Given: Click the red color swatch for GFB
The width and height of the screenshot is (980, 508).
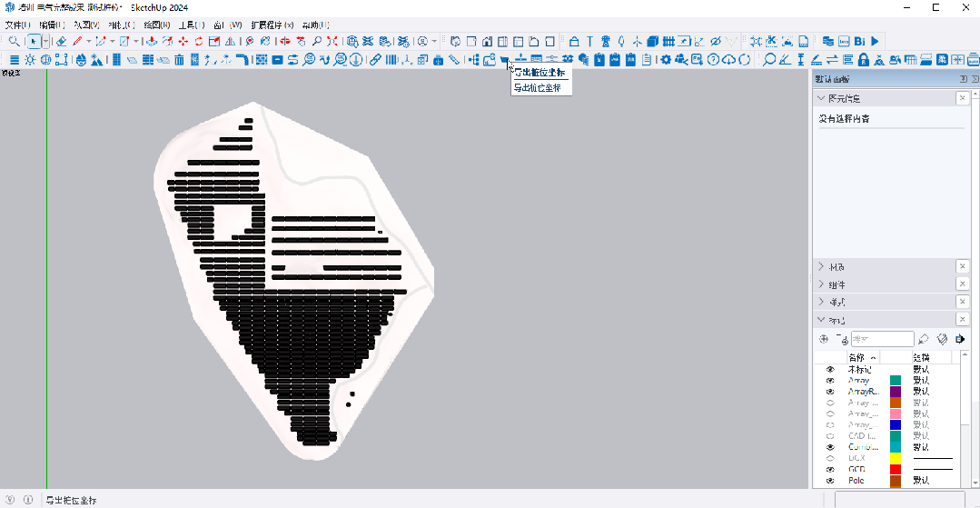Looking at the screenshot, I should click(896, 469).
